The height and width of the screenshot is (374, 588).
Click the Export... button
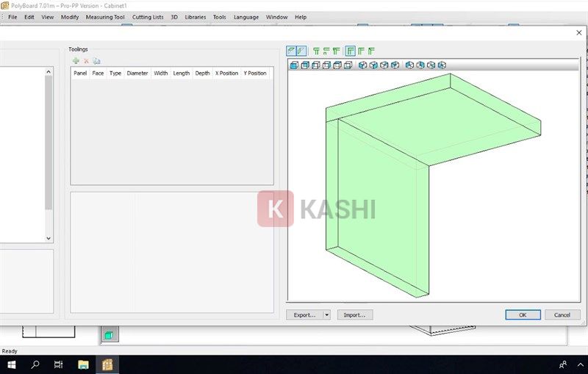coord(304,314)
